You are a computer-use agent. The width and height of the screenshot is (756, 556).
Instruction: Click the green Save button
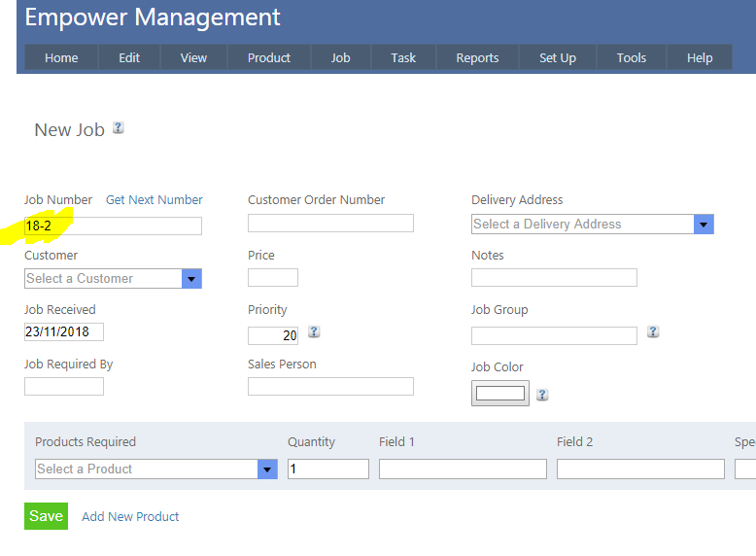pyautogui.click(x=46, y=516)
